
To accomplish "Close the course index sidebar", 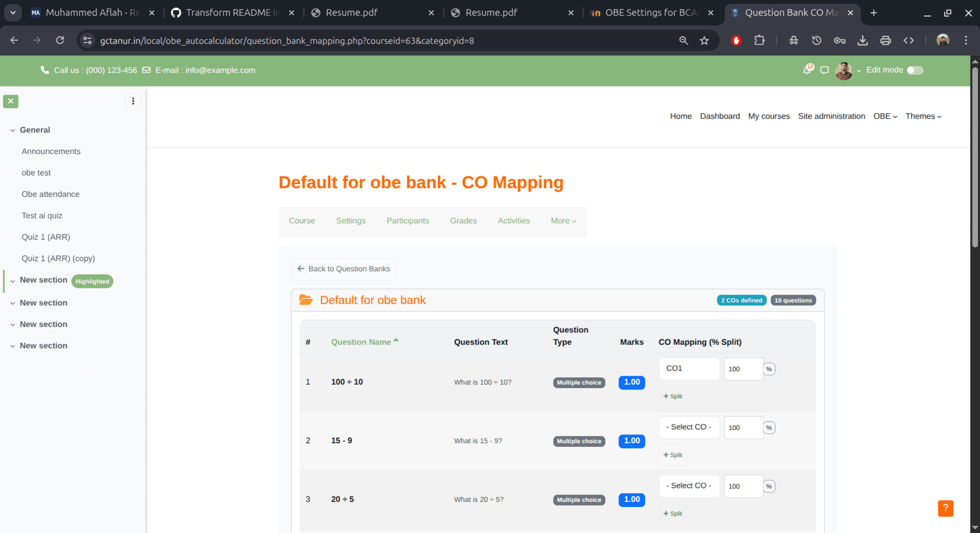I will [x=10, y=101].
